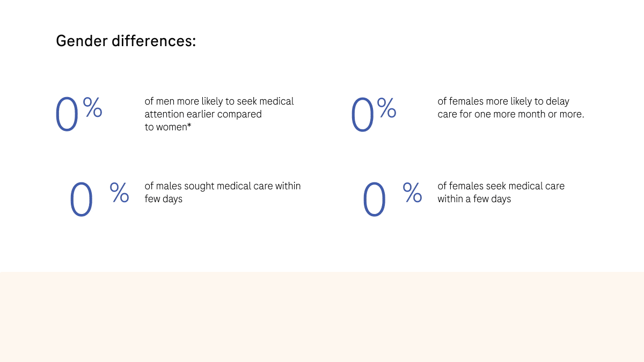644x362 pixels.
Task: Select the large 0 beside females delay statistic
Action: click(362, 115)
